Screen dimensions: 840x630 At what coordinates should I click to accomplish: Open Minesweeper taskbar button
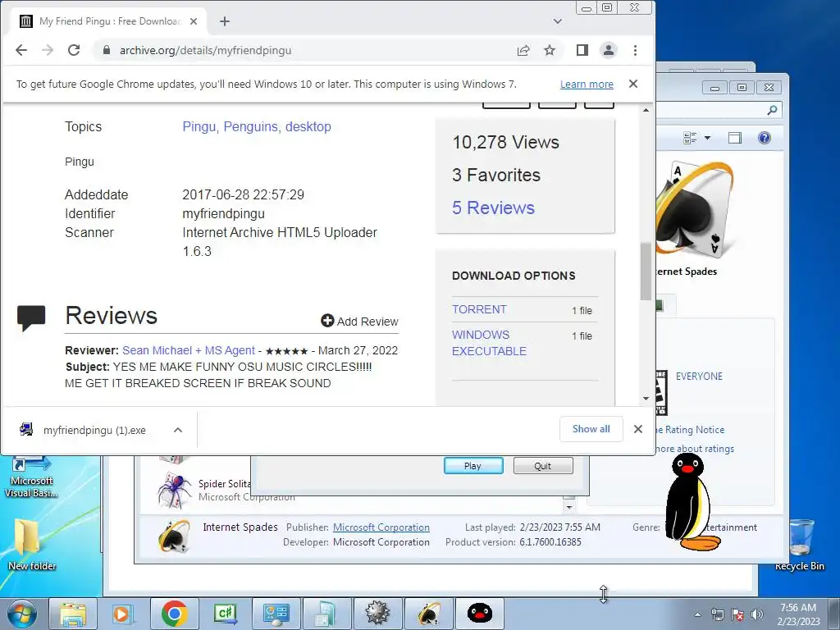click(x=378, y=614)
